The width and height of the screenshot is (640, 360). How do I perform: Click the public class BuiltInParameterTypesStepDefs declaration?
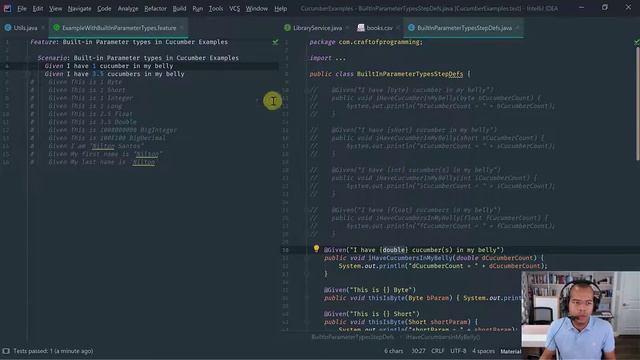390,74
